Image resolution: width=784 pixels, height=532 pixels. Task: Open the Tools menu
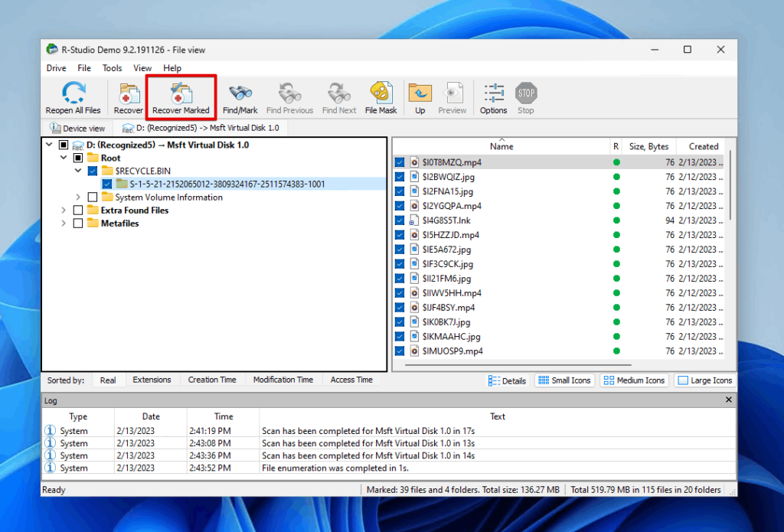112,67
